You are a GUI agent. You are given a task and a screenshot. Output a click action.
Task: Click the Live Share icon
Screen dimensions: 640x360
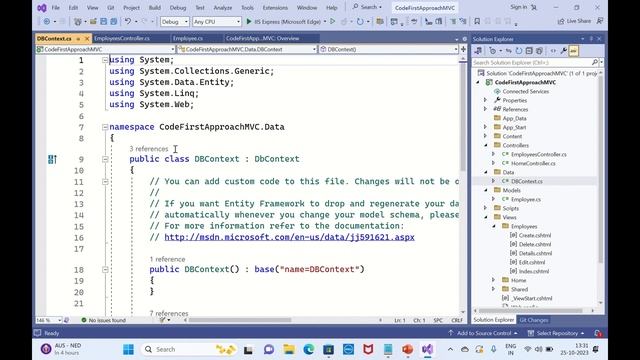point(574,21)
